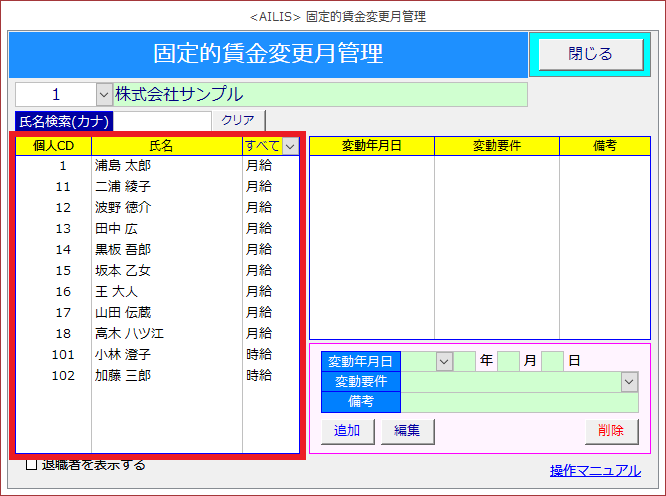Open the 操作マニュアル link

595,470
